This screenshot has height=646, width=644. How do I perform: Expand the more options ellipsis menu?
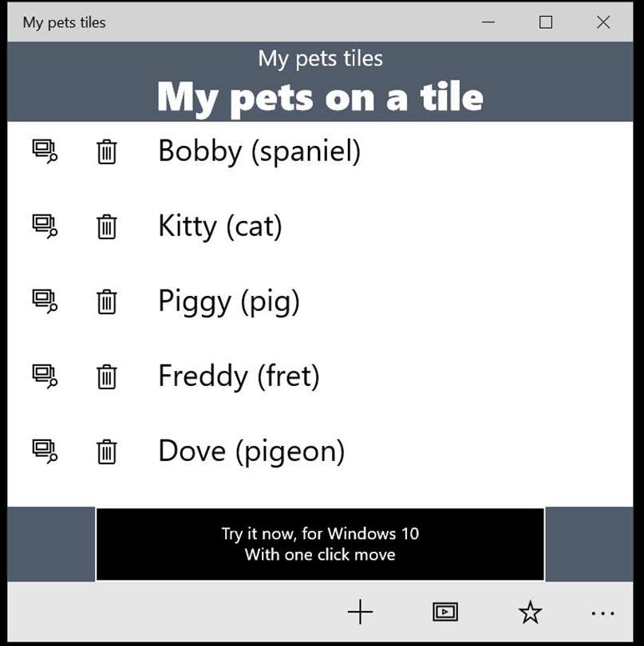tap(603, 613)
